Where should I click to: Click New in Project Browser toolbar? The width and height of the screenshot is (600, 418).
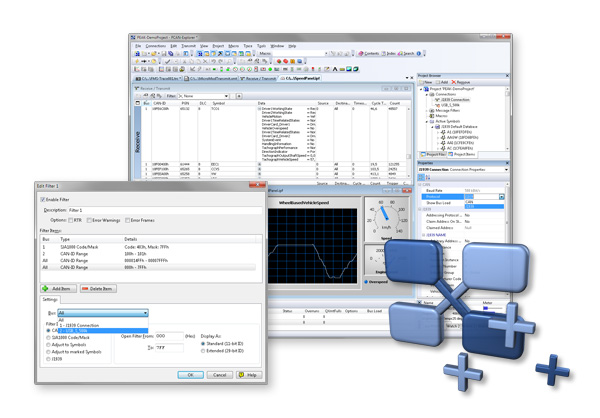(x=427, y=82)
